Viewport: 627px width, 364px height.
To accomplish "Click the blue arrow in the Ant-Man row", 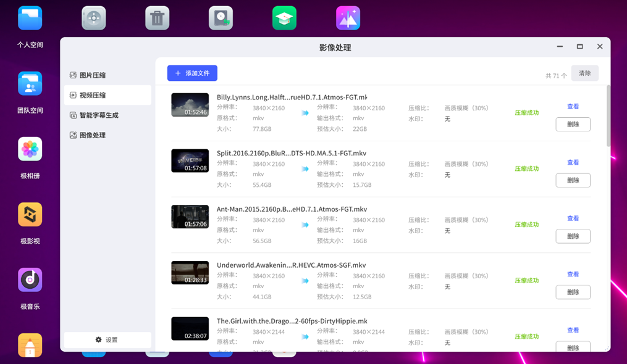I will (305, 225).
